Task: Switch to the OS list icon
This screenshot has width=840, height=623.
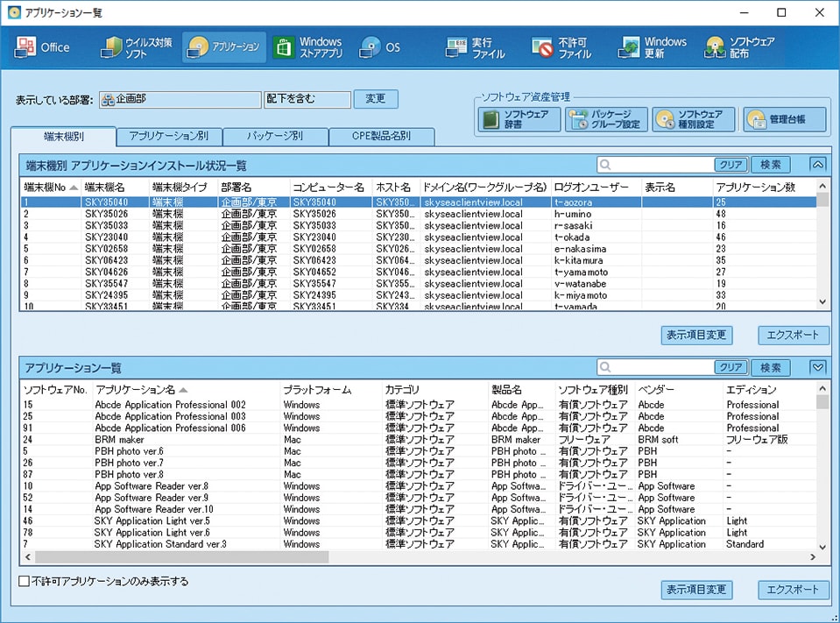Action: 380,47
